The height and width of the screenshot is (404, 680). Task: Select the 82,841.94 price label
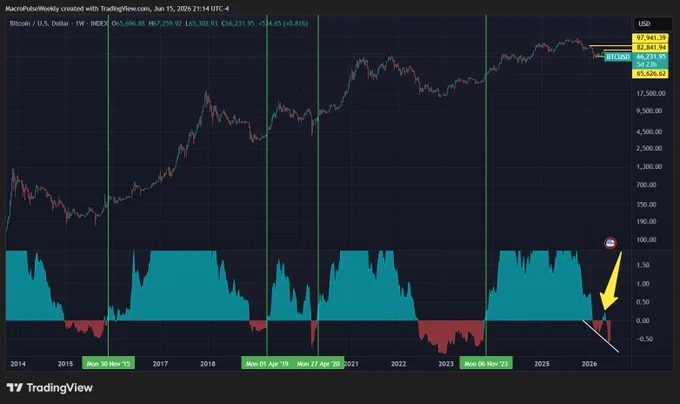pos(651,47)
